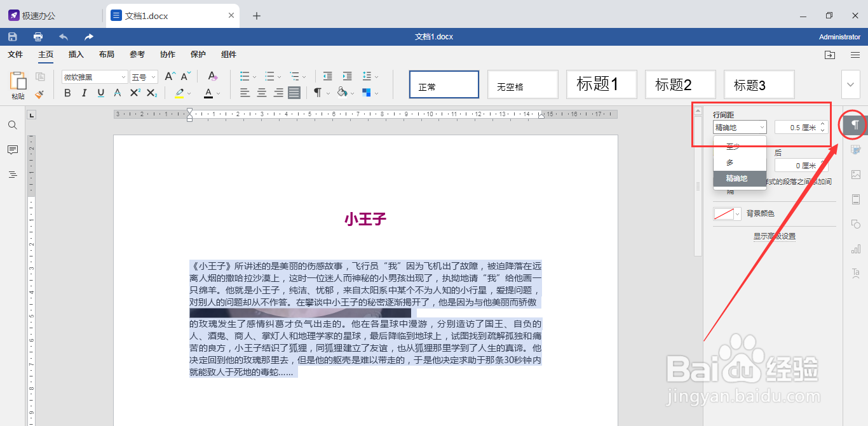The height and width of the screenshot is (426, 868).
Task: Switch to the 插入 ribbon tab
Action: pyautogui.click(x=76, y=55)
